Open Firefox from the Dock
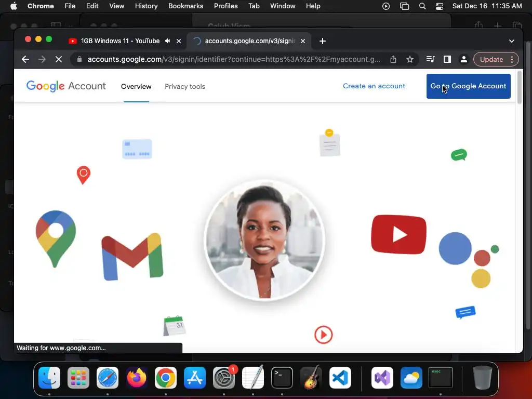Screen dimensions: 532x399 coord(137,378)
